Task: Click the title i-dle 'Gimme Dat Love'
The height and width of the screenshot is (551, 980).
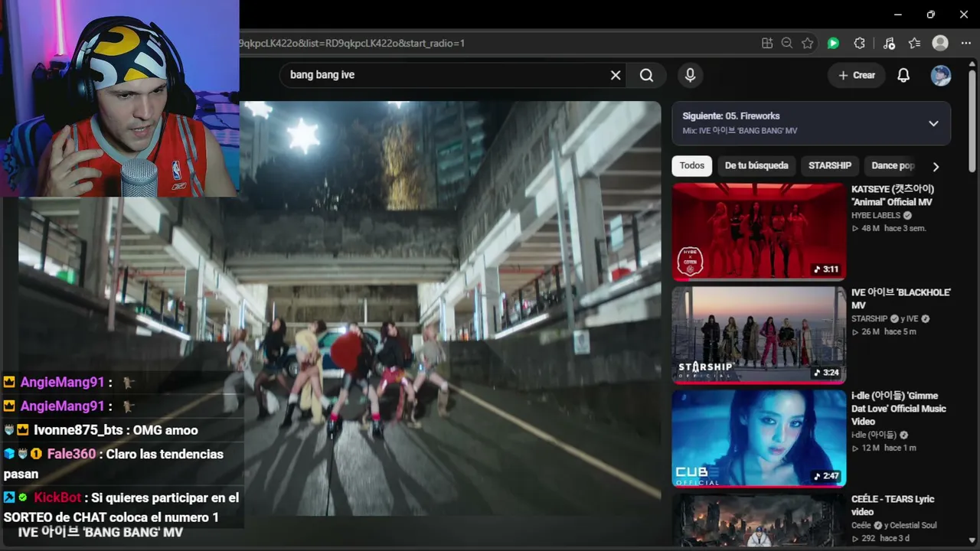Action: tap(899, 409)
